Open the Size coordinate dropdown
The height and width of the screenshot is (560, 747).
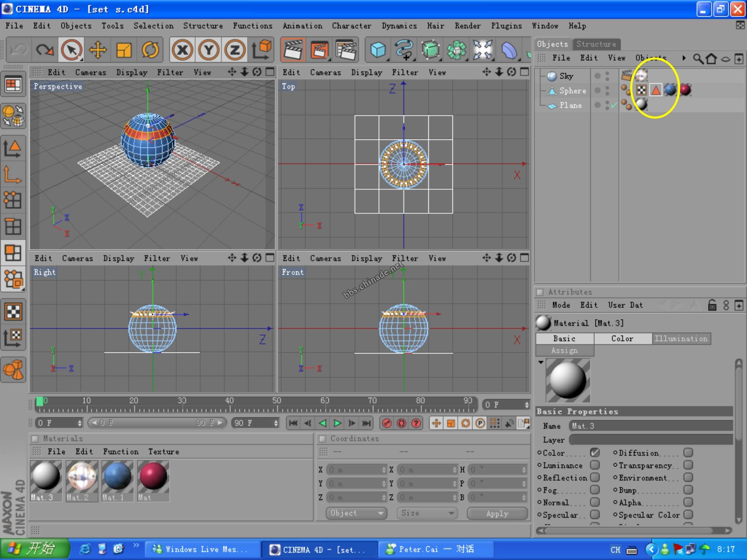pyautogui.click(x=427, y=513)
